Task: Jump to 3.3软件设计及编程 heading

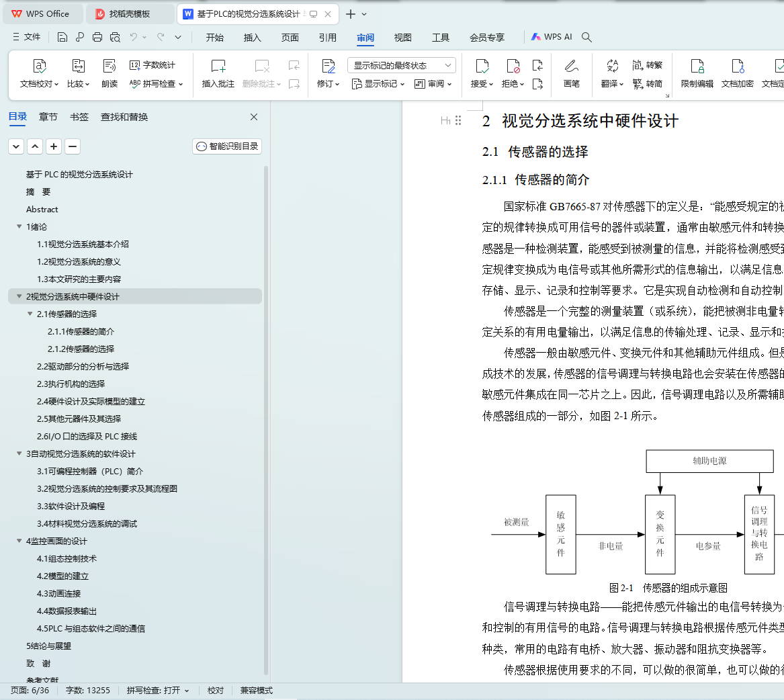Action: click(71, 507)
